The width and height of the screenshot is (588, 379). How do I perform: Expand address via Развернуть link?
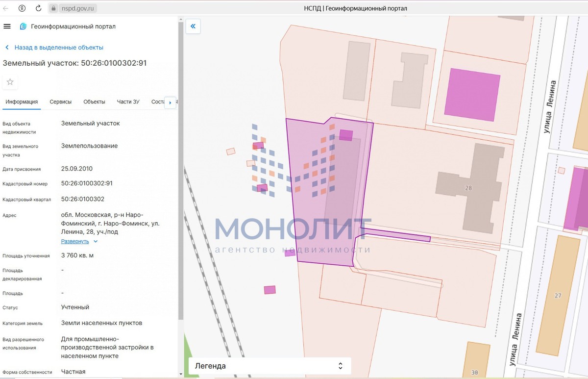tap(75, 241)
